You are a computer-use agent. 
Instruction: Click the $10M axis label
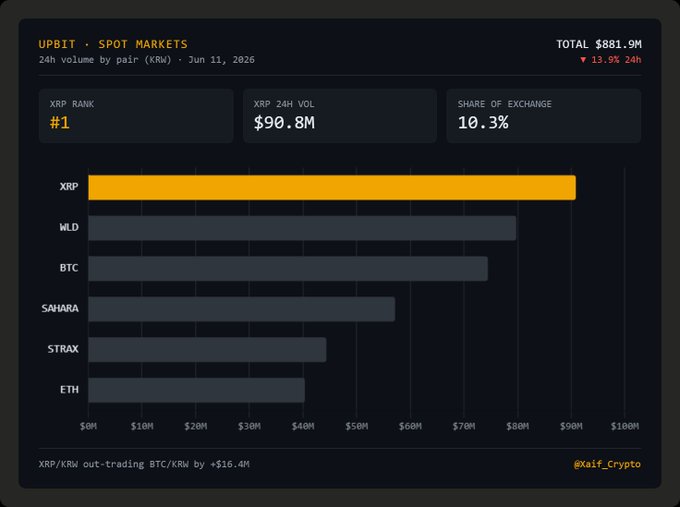[x=142, y=426]
